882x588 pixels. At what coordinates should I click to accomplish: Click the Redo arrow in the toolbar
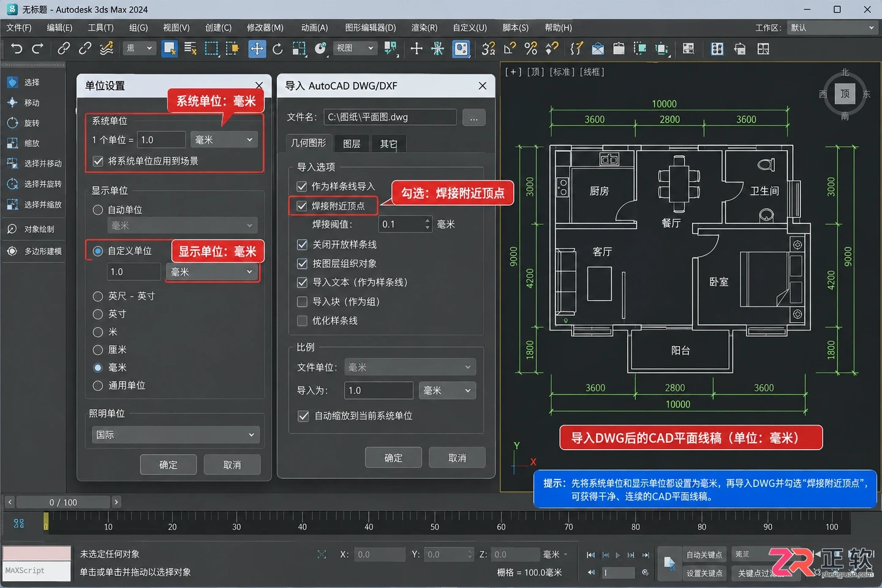37,48
